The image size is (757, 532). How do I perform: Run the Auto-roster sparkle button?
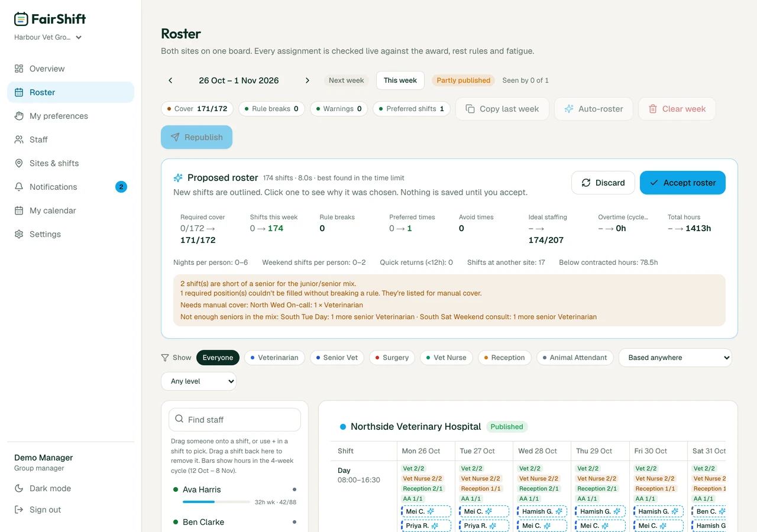[x=594, y=109]
